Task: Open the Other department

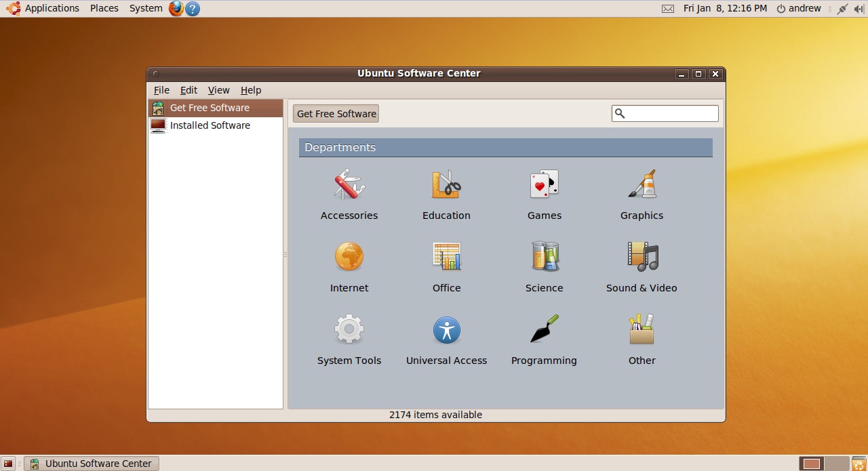Action: pyautogui.click(x=642, y=340)
